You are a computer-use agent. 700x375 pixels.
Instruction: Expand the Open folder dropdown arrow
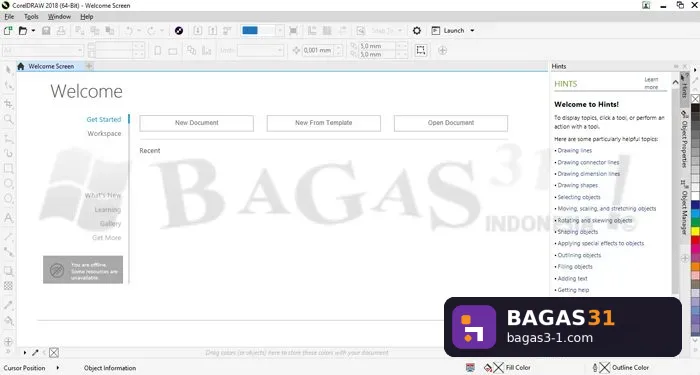coord(33,30)
